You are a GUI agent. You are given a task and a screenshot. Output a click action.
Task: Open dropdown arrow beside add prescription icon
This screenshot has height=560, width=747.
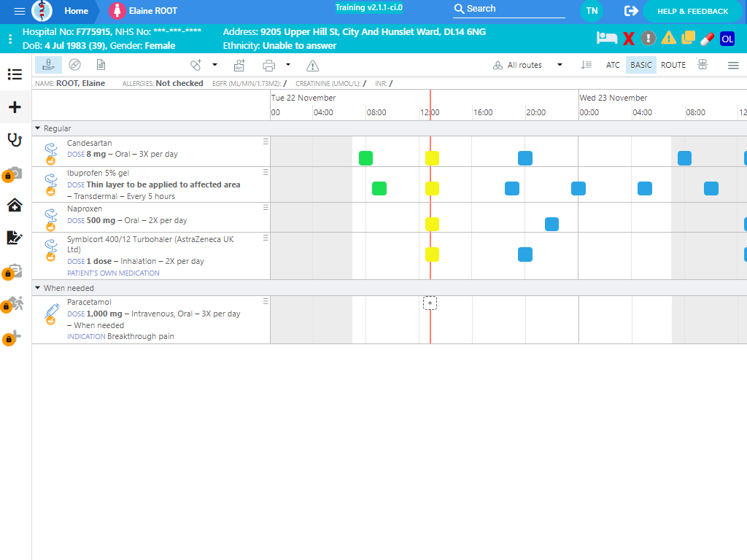pyautogui.click(x=215, y=65)
